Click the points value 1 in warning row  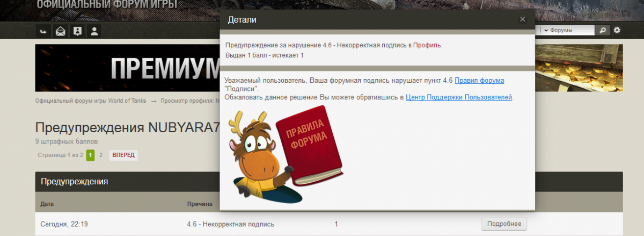[336, 224]
